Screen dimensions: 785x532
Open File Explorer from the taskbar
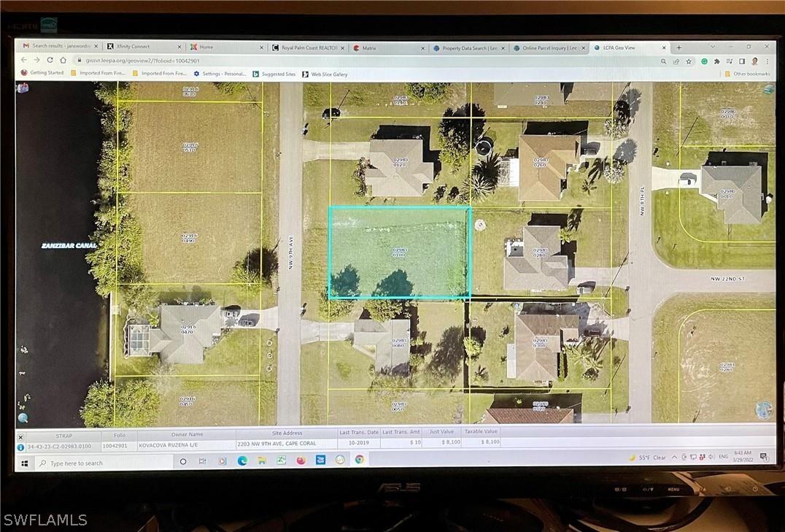261,461
